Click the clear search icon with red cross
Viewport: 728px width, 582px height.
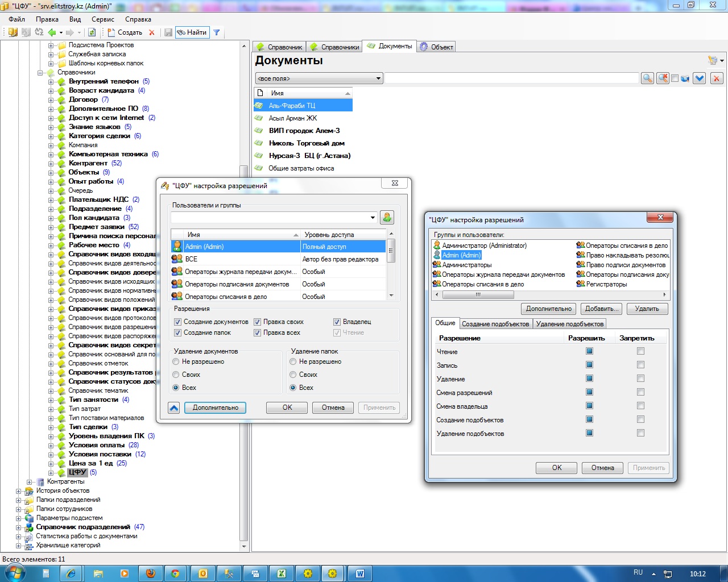coord(663,78)
